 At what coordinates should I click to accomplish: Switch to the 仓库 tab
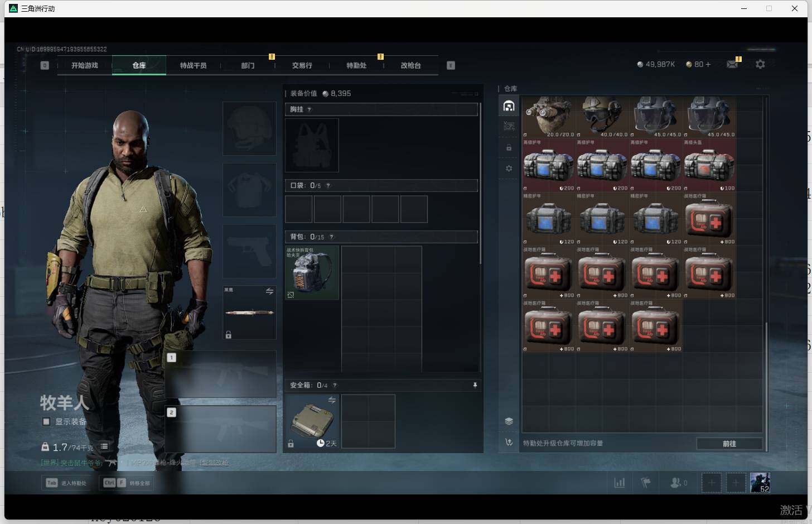(139, 65)
